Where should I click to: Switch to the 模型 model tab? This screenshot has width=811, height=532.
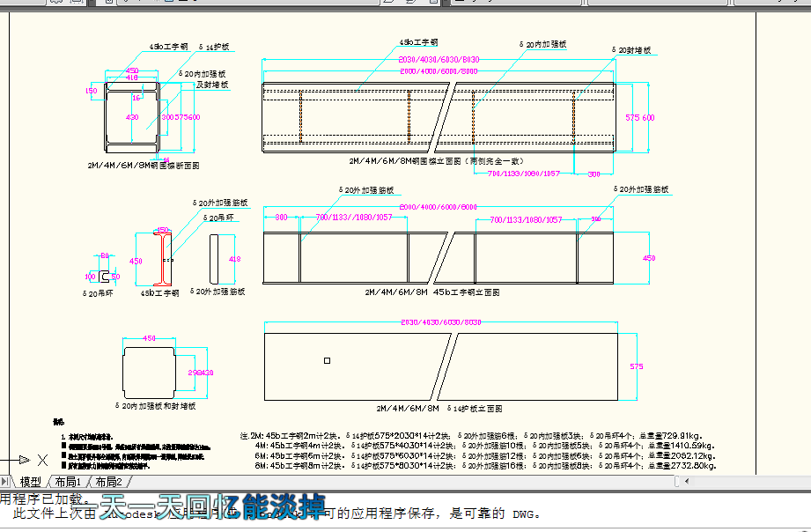click(30, 482)
